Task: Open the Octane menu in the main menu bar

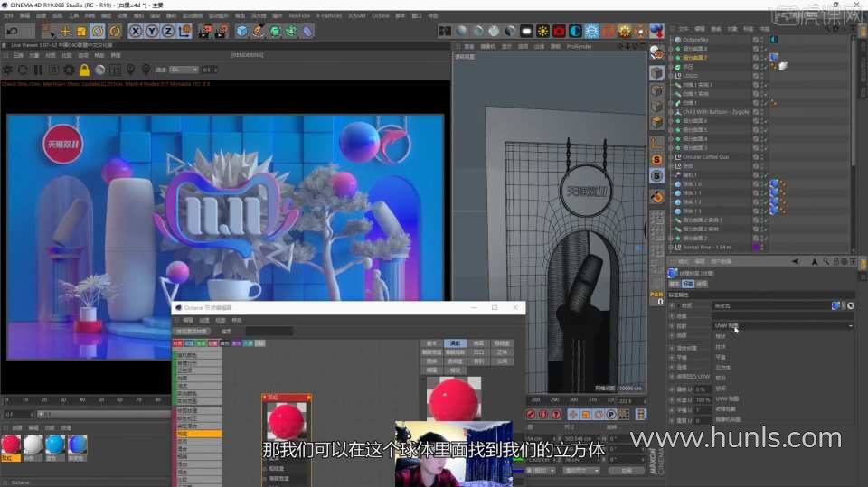Action: (x=381, y=16)
